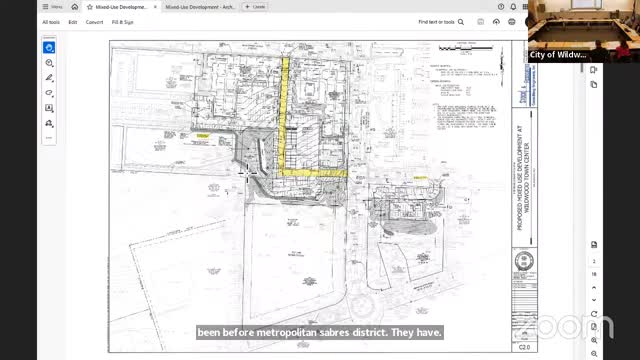Expand more tools ellipsis in quick toolbar
Image resolution: width=640 pixels, height=360 pixels.
49,138
